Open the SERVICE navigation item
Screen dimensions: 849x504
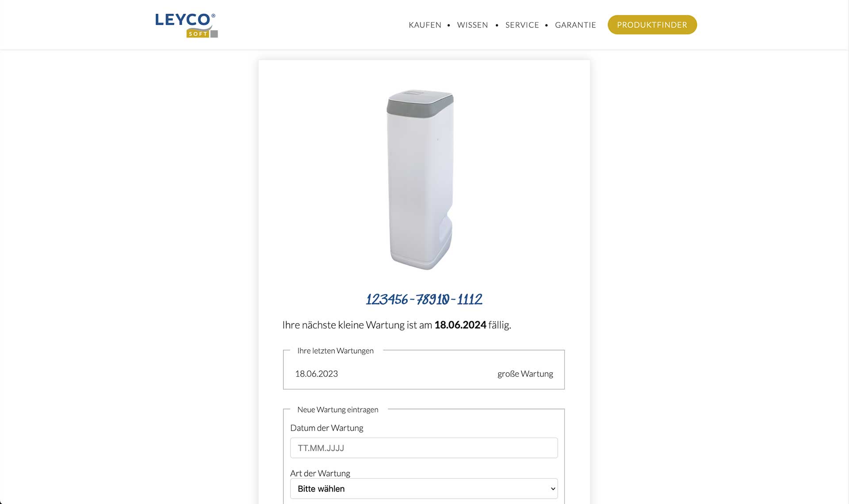522,25
